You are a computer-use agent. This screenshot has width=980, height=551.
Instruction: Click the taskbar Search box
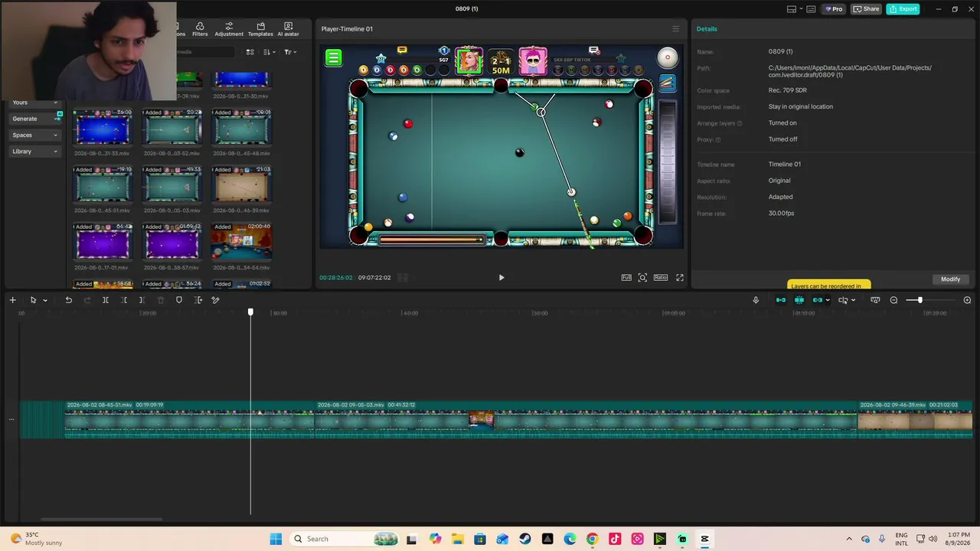[x=343, y=539]
